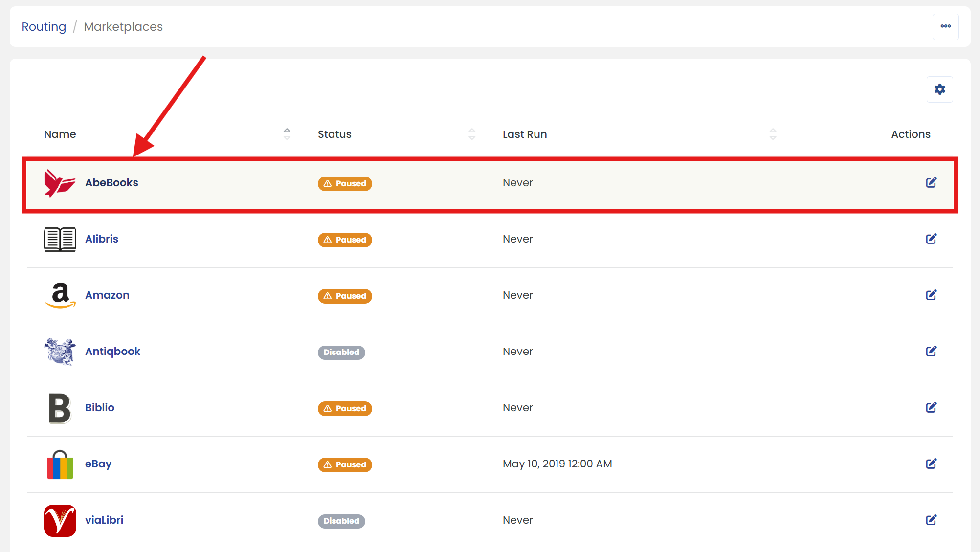This screenshot has height=552, width=980.
Task: Click the AbeBooks bird logo
Action: click(60, 183)
